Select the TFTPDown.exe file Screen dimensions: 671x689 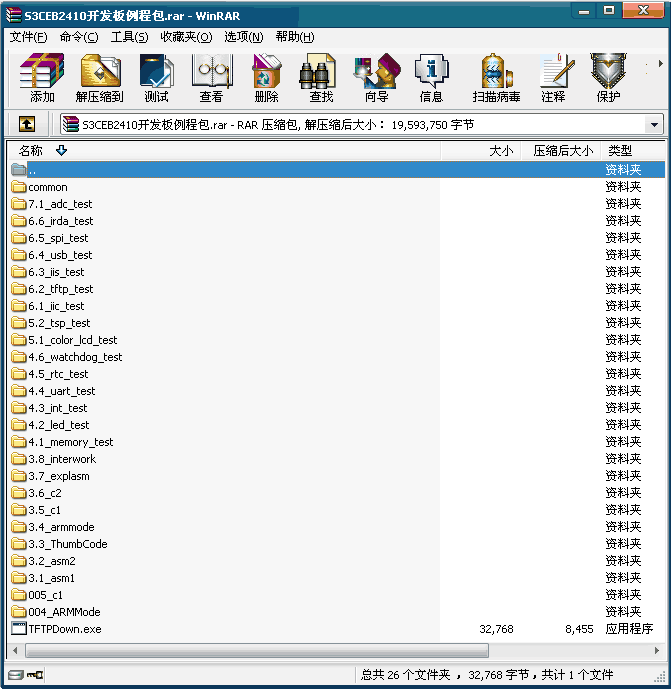[56, 629]
